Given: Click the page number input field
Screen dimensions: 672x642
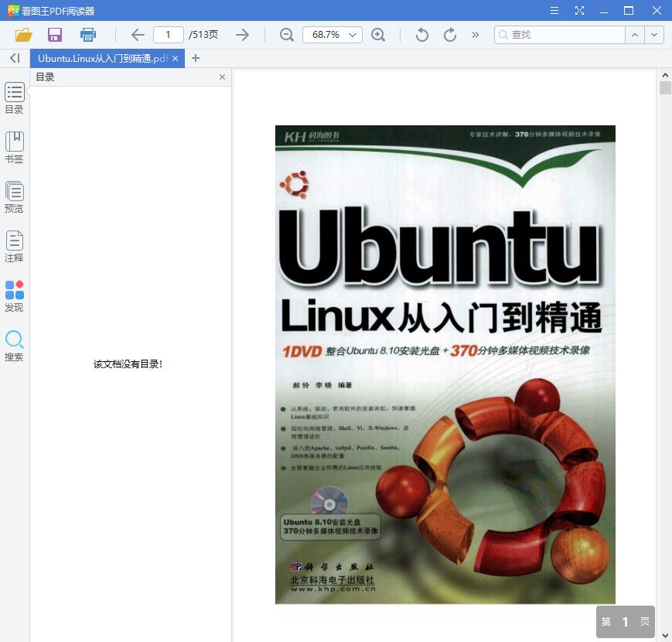Looking at the screenshot, I should point(169,35).
